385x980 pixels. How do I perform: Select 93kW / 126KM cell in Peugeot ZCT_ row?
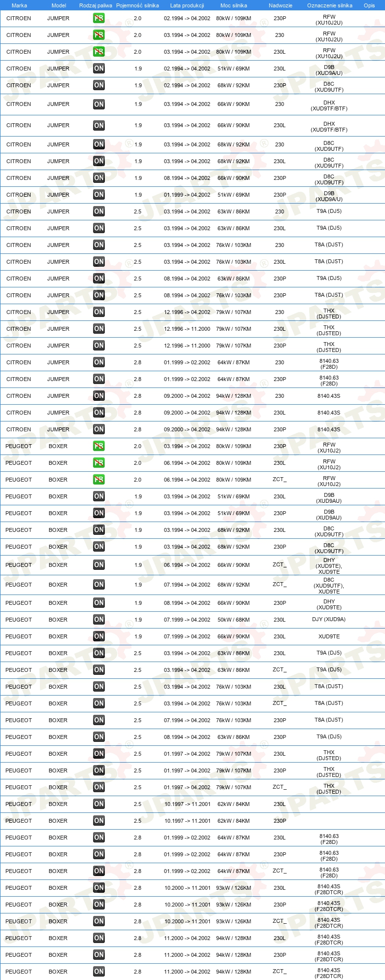[x=234, y=921]
